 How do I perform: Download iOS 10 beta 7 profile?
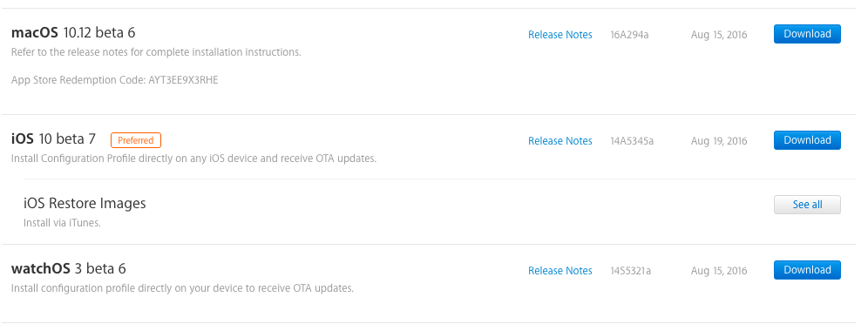coord(807,140)
